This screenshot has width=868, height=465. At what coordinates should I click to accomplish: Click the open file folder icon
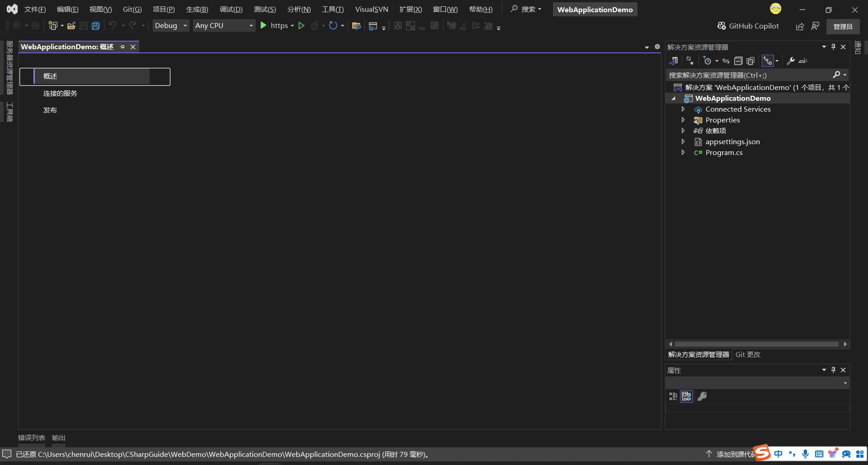point(71,26)
